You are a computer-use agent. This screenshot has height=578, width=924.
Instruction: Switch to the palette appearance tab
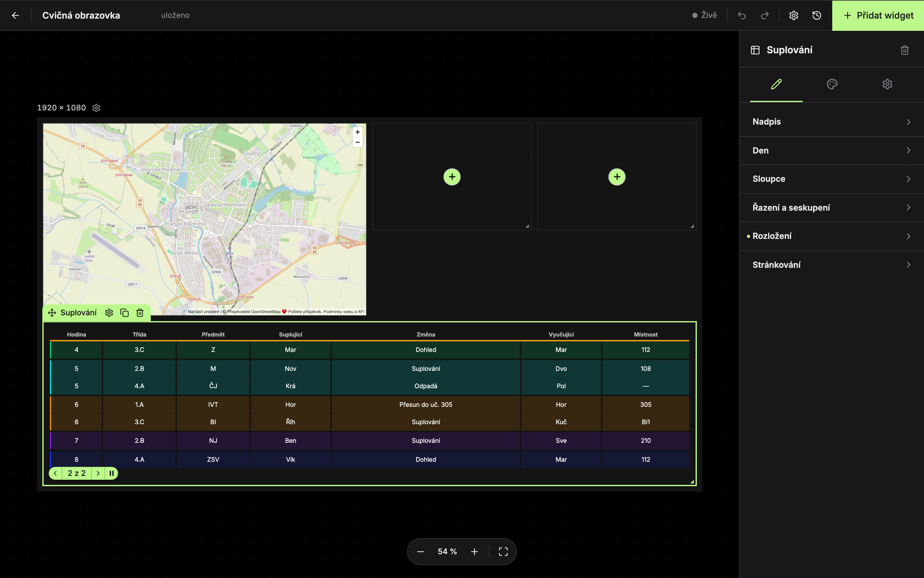pos(832,84)
